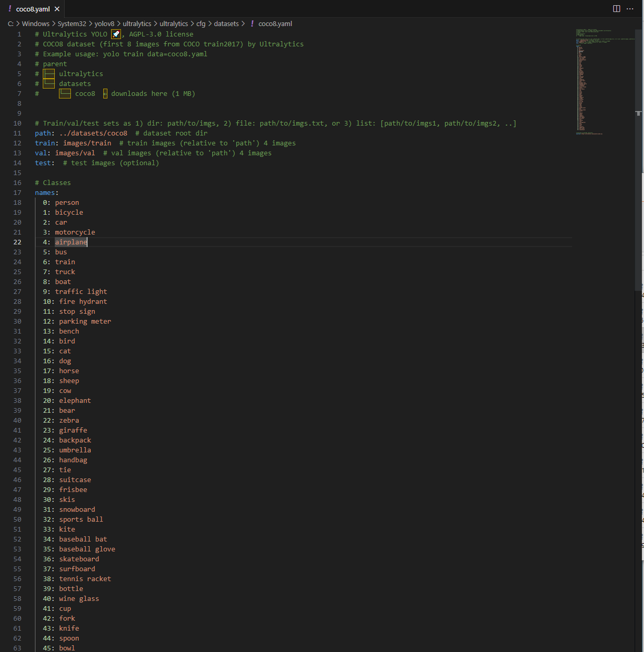The image size is (644, 652).
Task: Click the 'snowboard' class name
Action: pyautogui.click(x=77, y=510)
